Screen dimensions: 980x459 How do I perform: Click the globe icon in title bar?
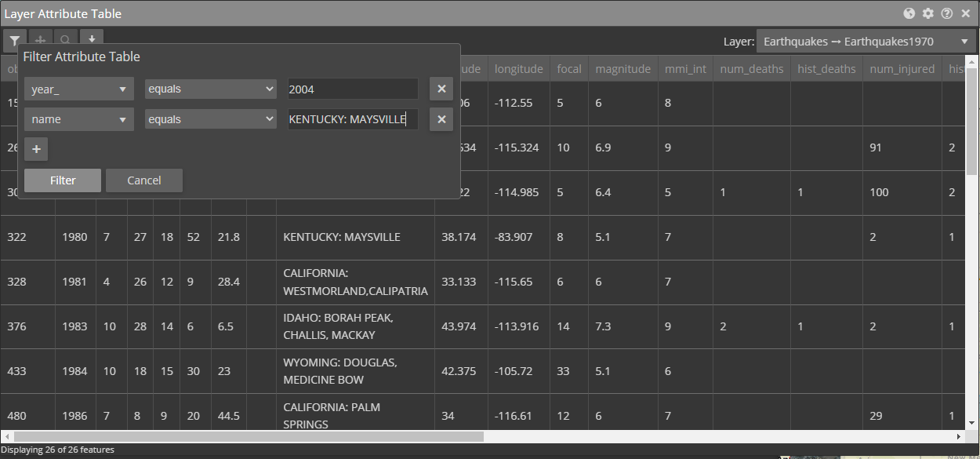point(909,13)
